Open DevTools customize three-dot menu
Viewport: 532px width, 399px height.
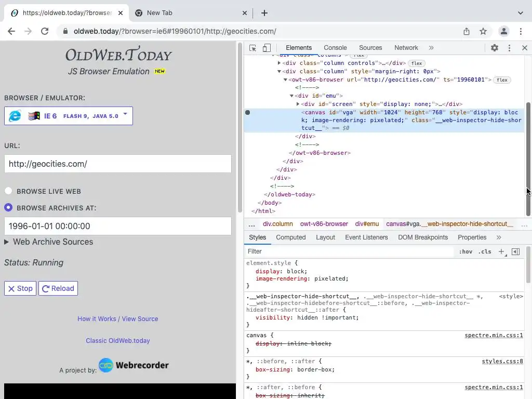pos(509,48)
